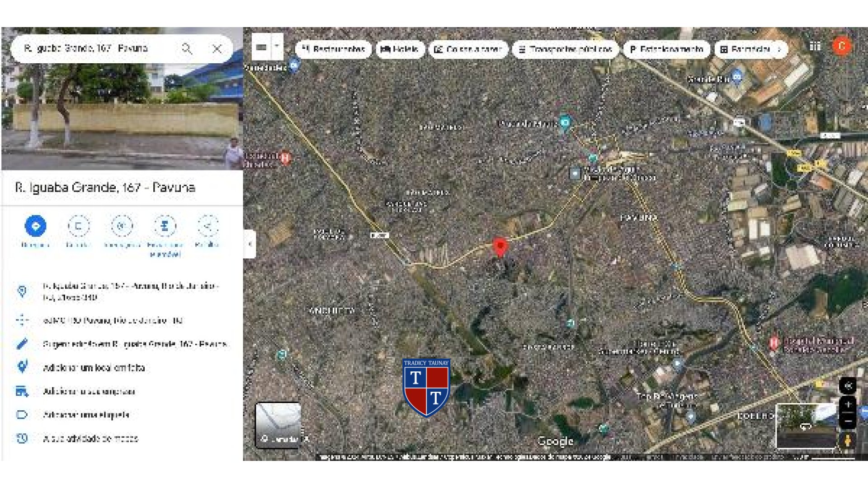This screenshot has width=868, height=488.
Task: Select the Restaurantes filter chip
Action: point(334,49)
